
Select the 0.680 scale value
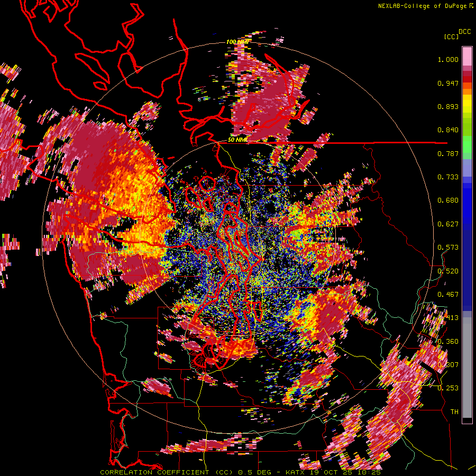(x=448, y=200)
